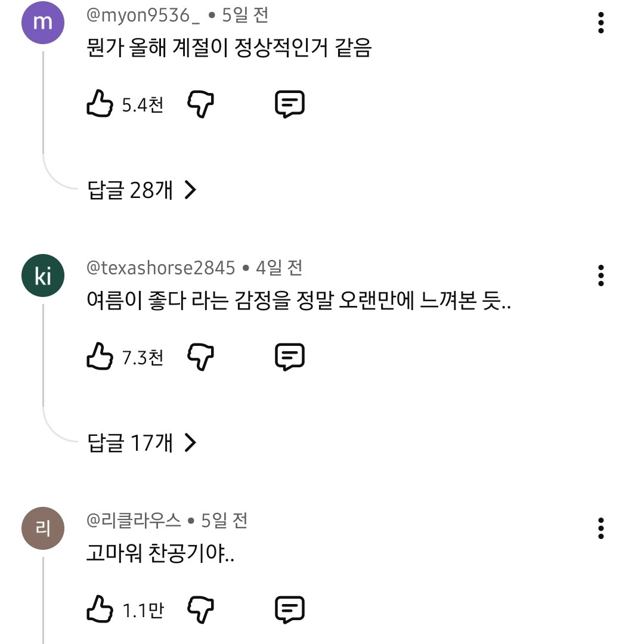Like the comment by @myon9536_
644x644 pixels.
[100, 104]
